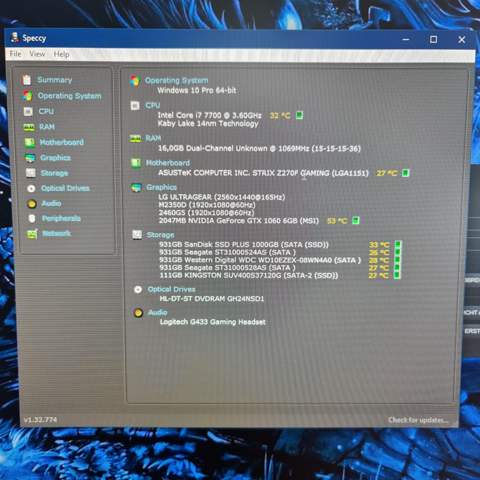Click version number v1.32.774
Viewport: 480px width, 480px height.
point(40,420)
